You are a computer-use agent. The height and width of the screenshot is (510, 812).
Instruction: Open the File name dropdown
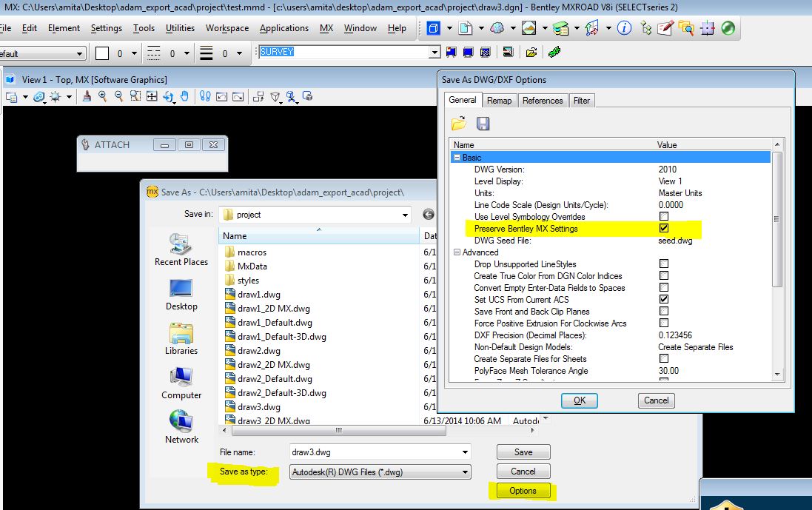[x=465, y=452]
